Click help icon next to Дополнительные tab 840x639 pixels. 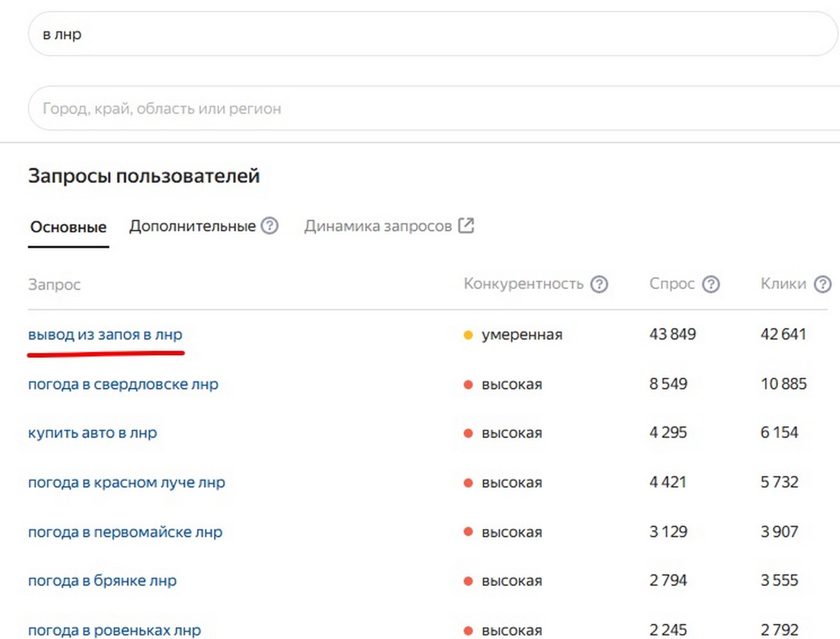pos(269,226)
